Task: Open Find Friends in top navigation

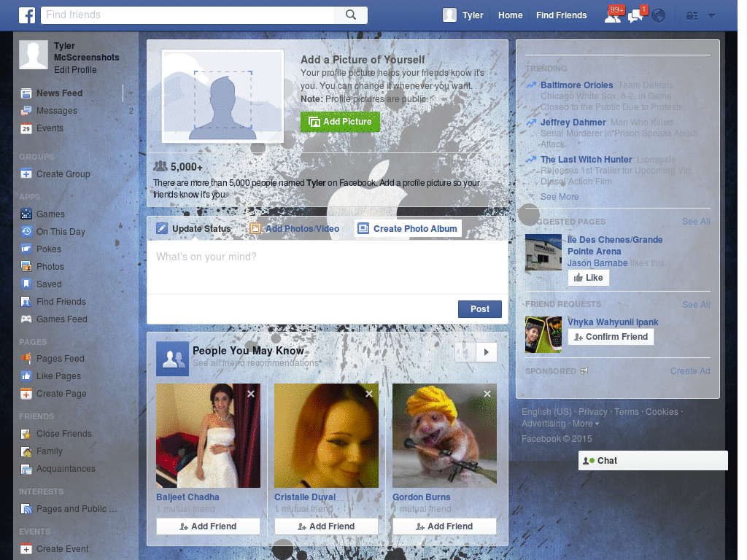Action: coord(561,15)
